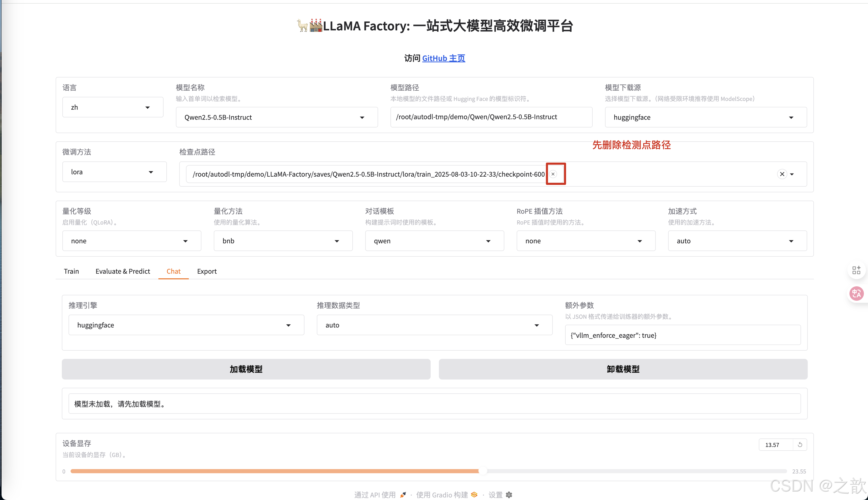Expand the checkpoint path dropdown arrow
The image size is (868, 500).
coord(792,174)
